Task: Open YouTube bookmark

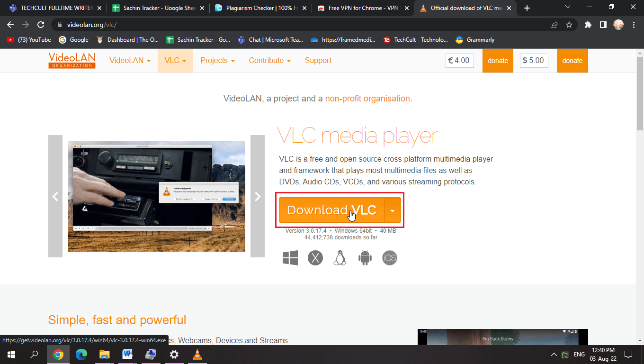Action: (29, 40)
